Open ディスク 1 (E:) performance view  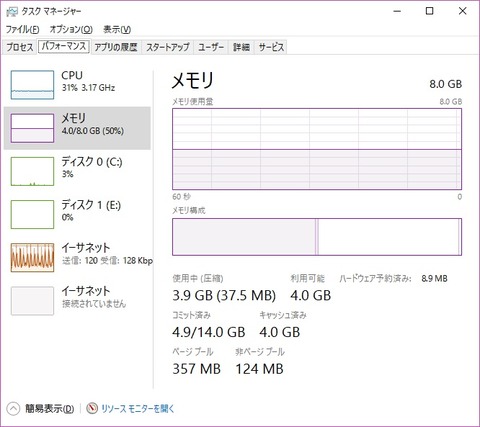tap(77, 215)
